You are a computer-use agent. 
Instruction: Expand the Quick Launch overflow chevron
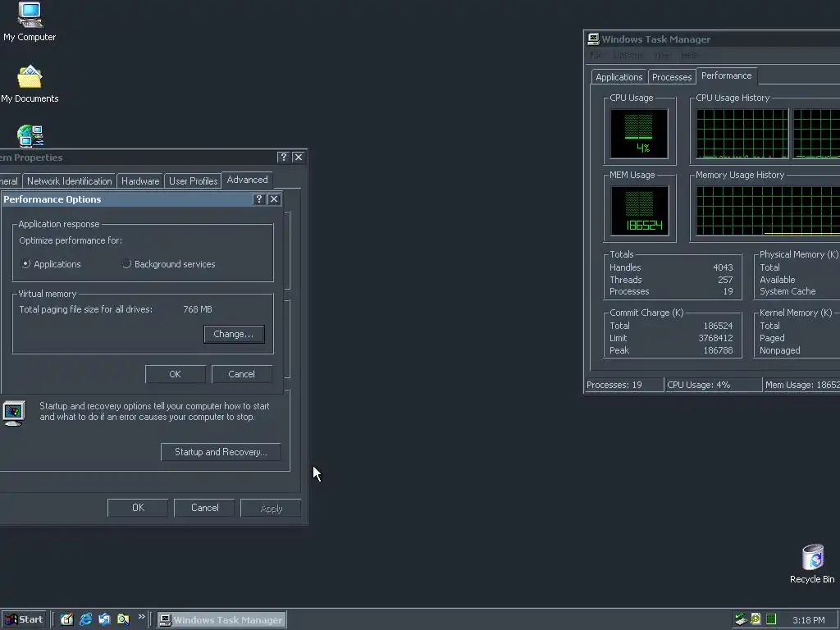[x=141, y=617]
